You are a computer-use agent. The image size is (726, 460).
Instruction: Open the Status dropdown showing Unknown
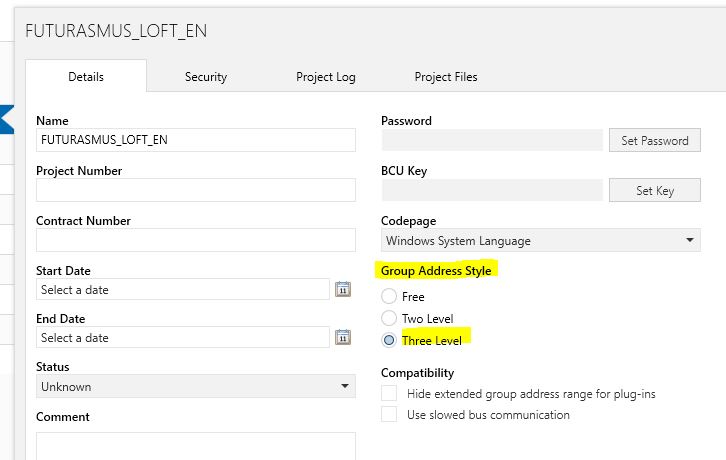tap(196, 387)
